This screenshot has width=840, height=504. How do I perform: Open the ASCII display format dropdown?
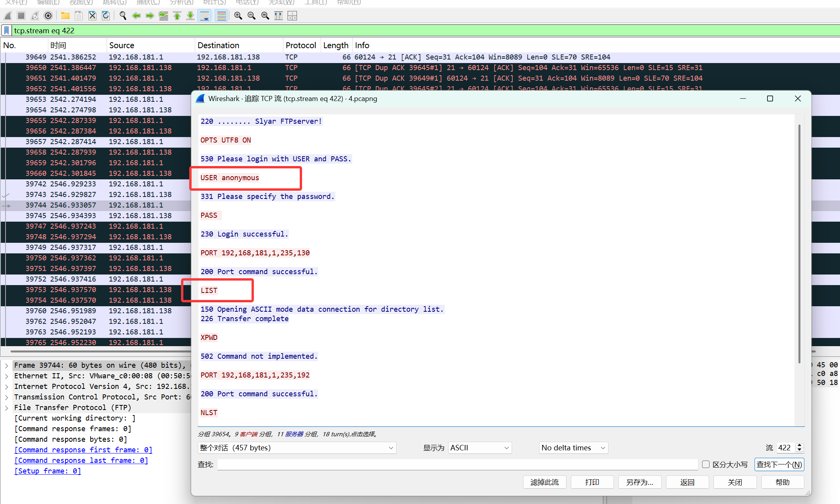click(x=480, y=448)
